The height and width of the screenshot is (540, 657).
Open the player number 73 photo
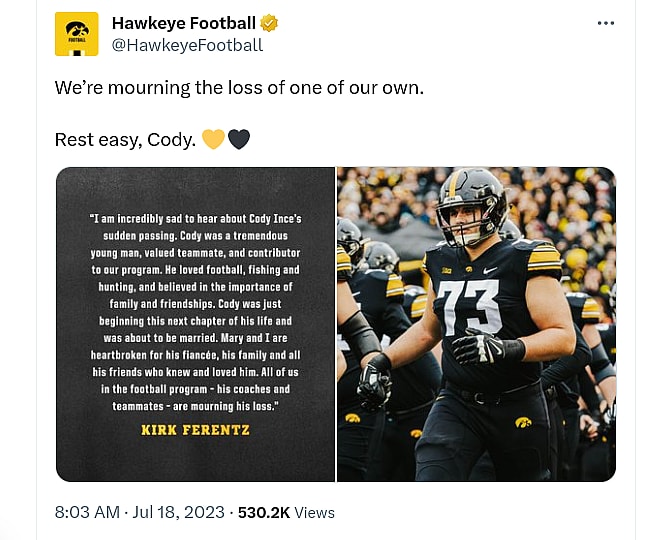pos(476,324)
